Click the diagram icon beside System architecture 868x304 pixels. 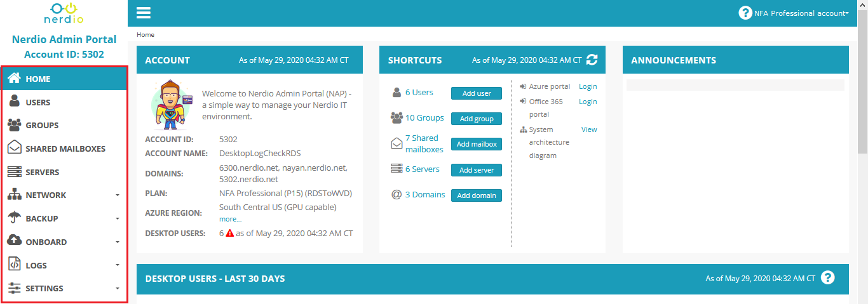(523, 129)
